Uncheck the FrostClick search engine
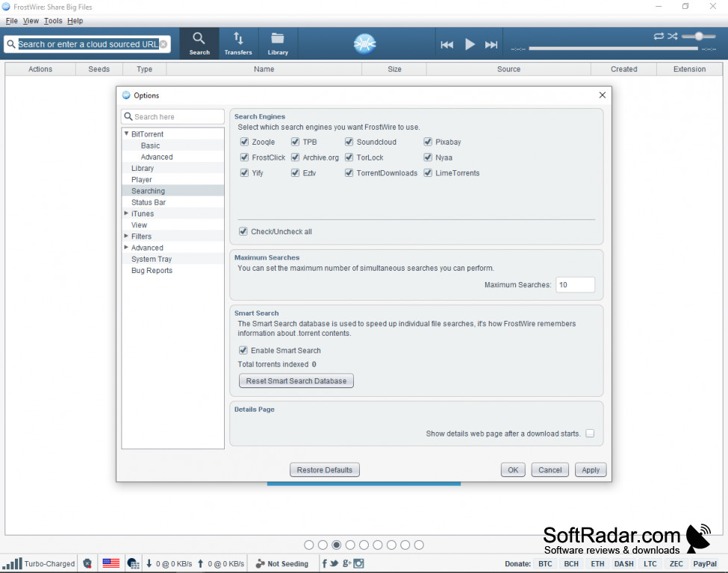728x573 pixels. coord(244,157)
